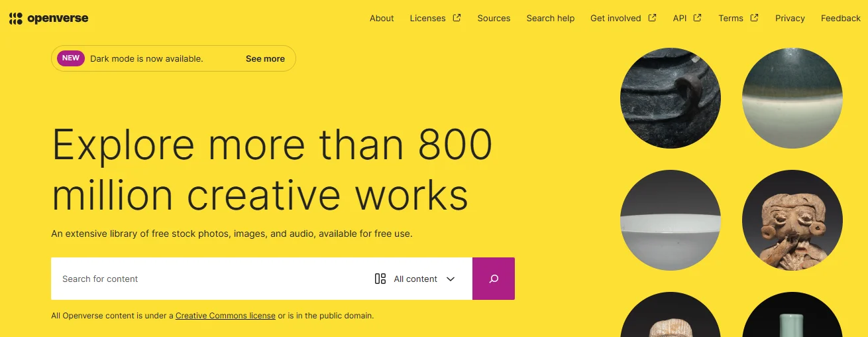The height and width of the screenshot is (337, 868).
Task: Open Search help page
Action: point(551,18)
